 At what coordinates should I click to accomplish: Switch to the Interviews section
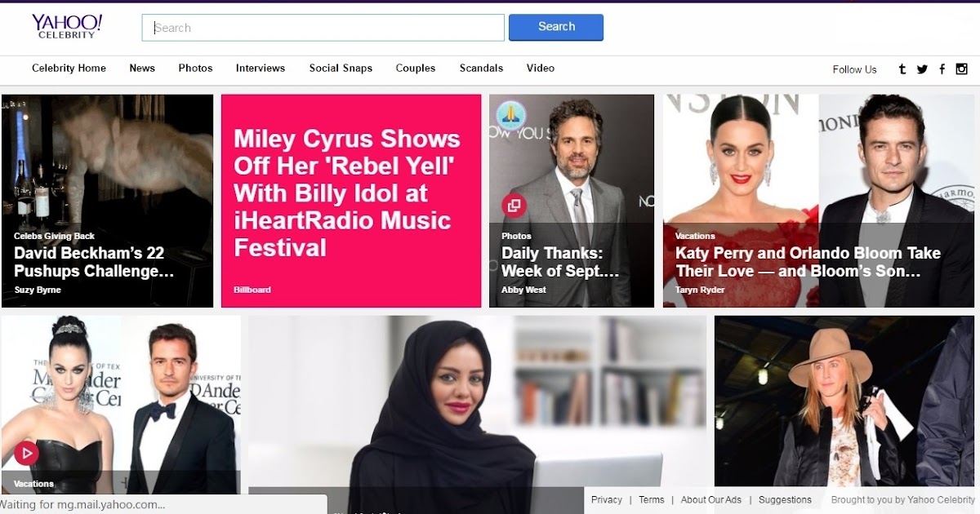[x=260, y=69]
